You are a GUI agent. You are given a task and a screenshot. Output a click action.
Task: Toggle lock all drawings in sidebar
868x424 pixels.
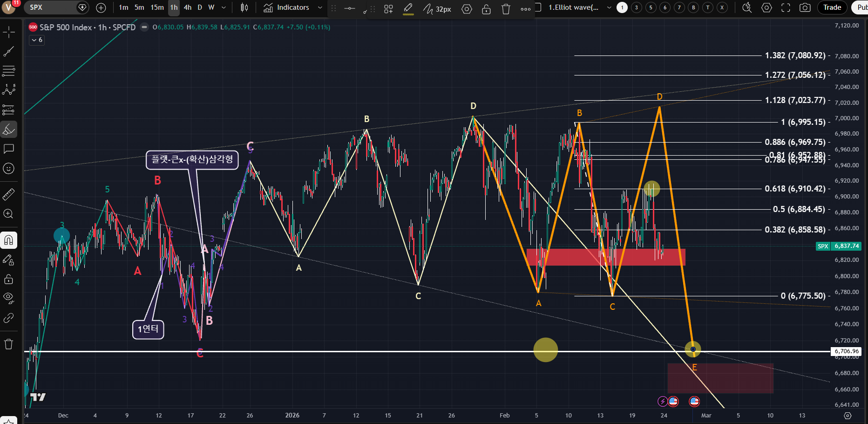pos(9,279)
